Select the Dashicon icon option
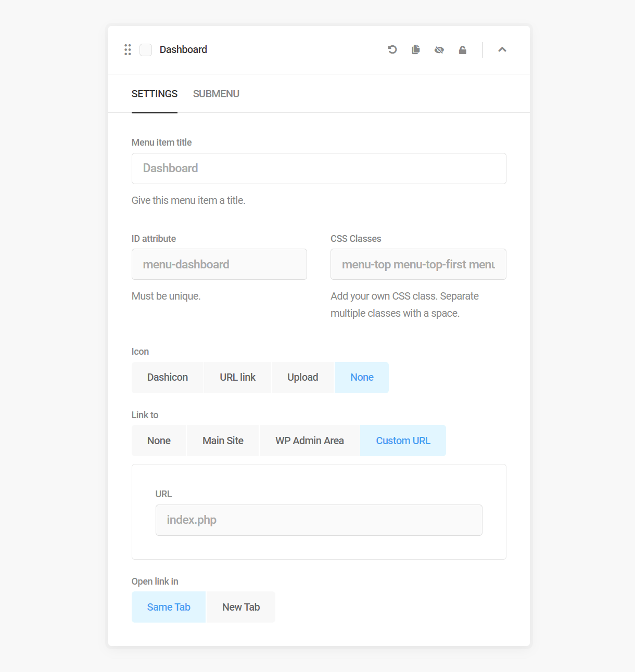This screenshot has width=635, height=672. (x=168, y=378)
